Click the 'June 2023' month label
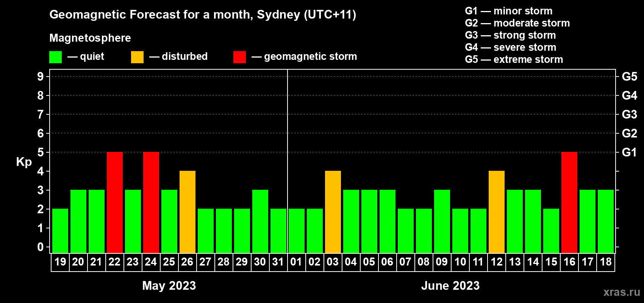 tap(450, 286)
